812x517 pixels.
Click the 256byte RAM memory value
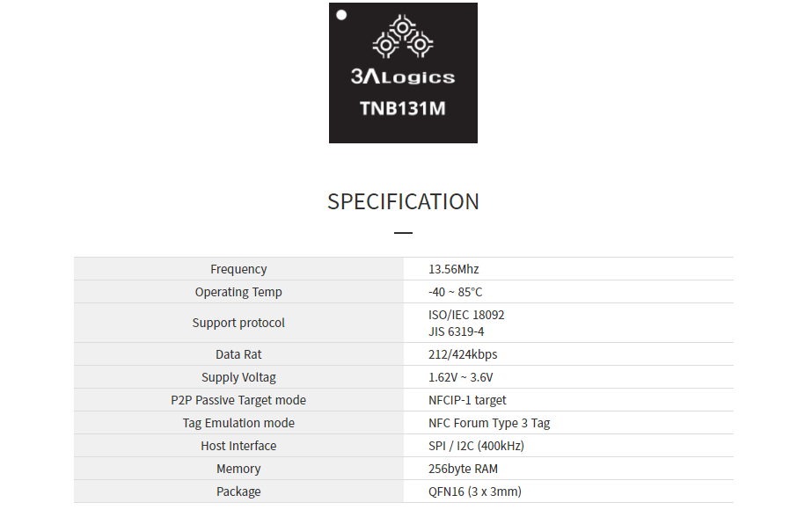tap(463, 469)
